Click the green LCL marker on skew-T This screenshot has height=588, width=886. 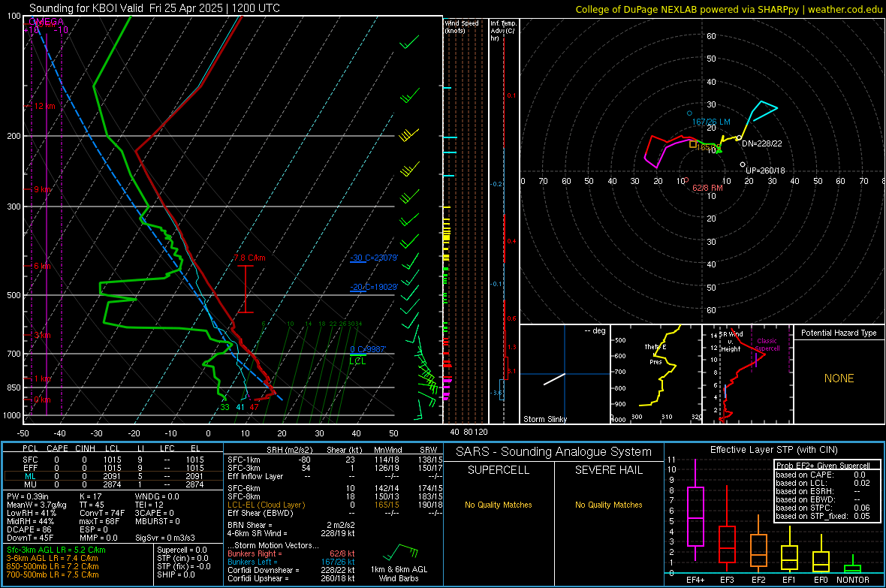click(x=357, y=360)
